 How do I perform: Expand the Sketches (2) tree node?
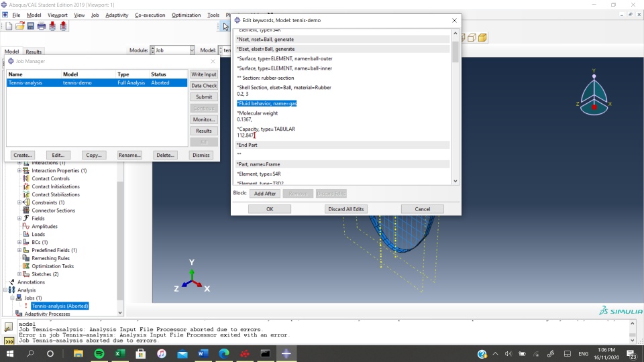(x=19, y=274)
